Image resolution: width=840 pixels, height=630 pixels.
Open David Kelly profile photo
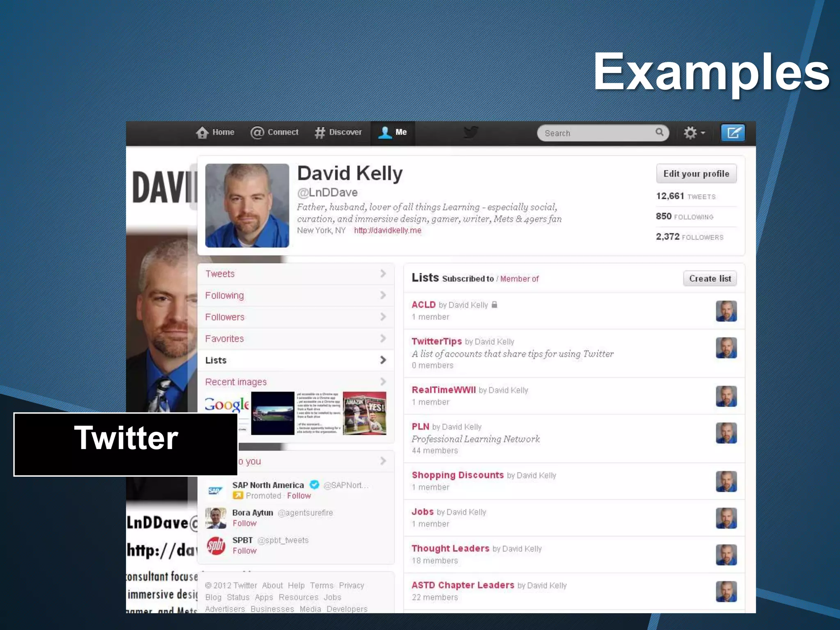click(x=247, y=205)
